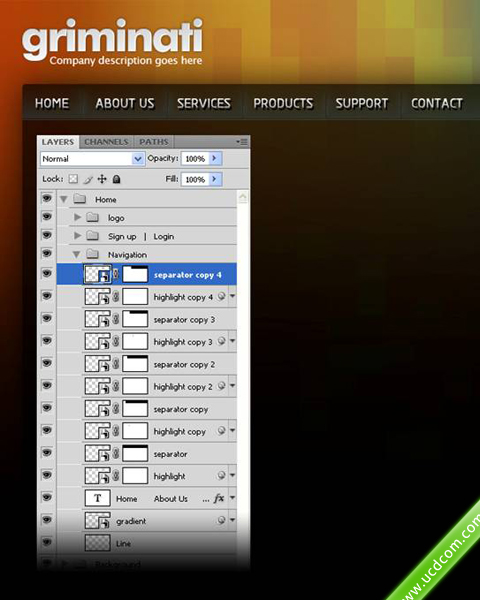
Task: Switch to the Layers tab
Action: (58, 142)
